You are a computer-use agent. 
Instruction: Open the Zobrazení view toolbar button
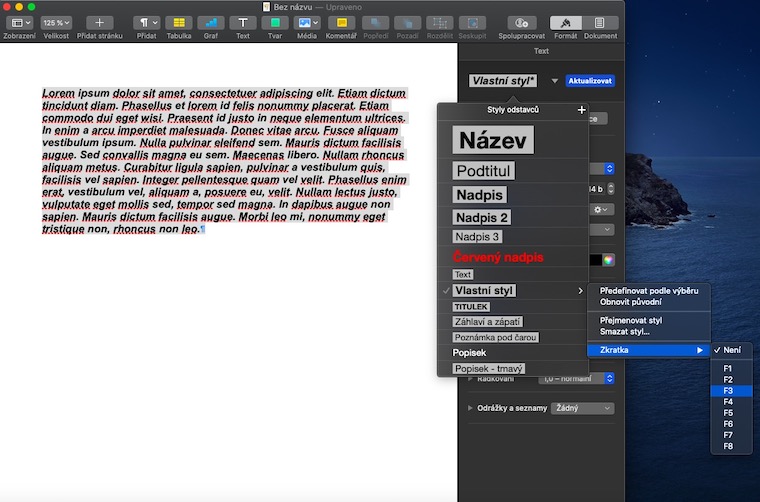[x=21, y=23]
